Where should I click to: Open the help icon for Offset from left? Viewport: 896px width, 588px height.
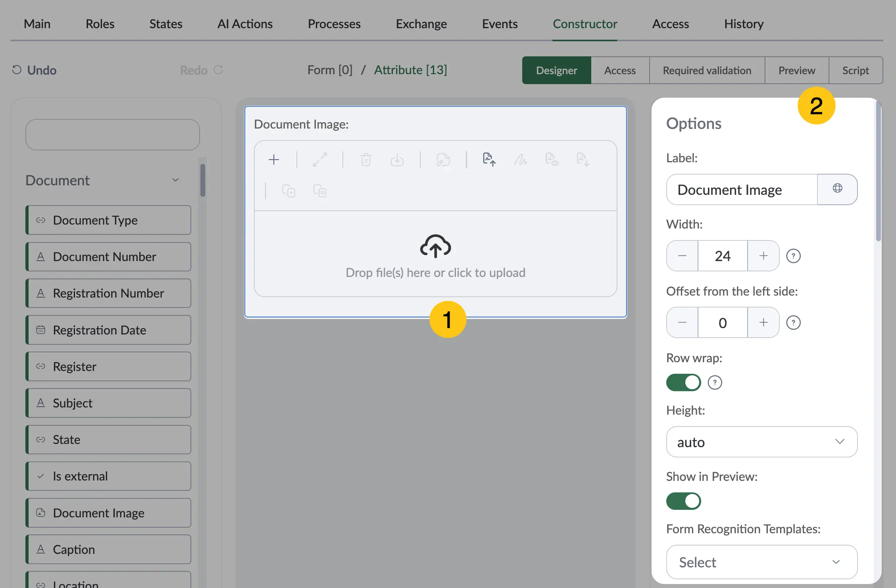pos(794,323)
